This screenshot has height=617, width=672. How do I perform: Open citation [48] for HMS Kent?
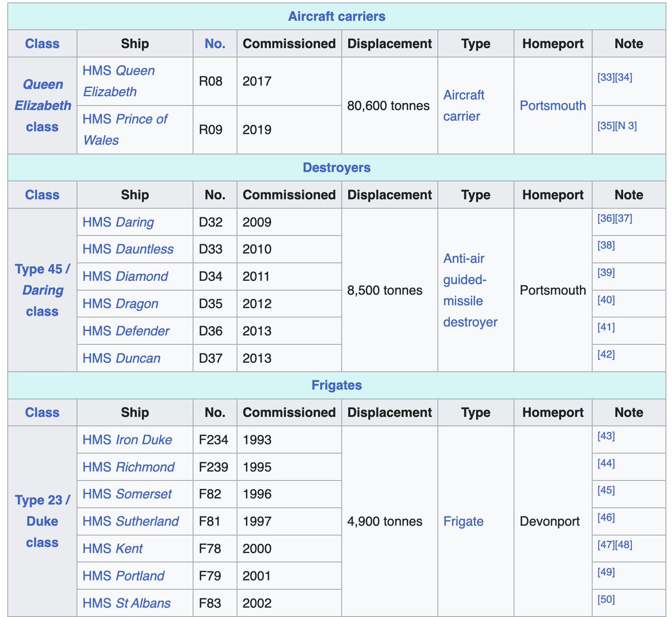(624, 545)
